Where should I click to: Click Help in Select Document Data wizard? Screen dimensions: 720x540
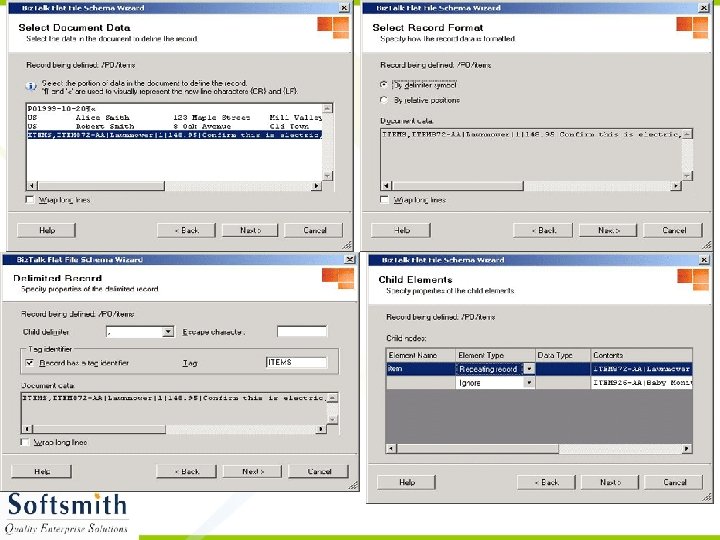pyautogui.click(x=46, y=230)
